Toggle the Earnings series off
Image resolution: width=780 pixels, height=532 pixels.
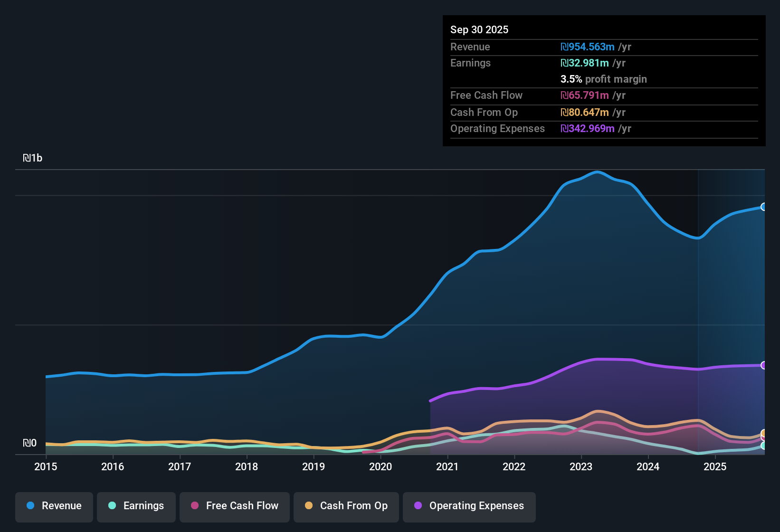click(136, 506)
